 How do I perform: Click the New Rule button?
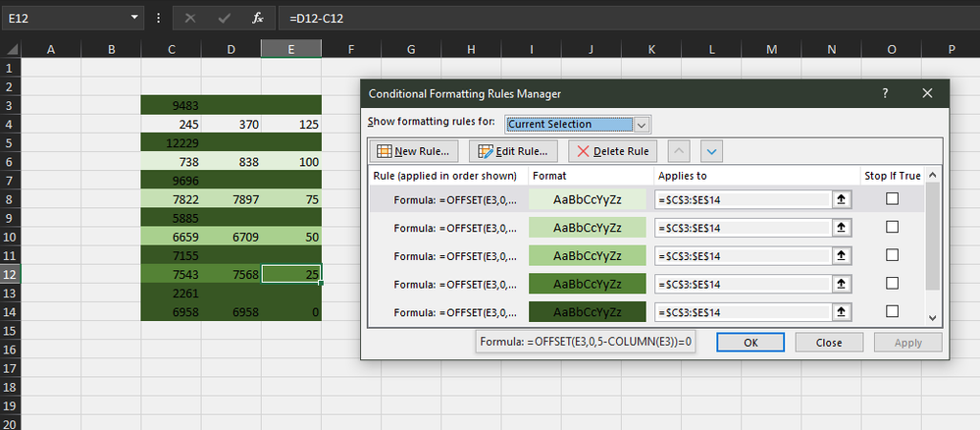pos(414,151)
